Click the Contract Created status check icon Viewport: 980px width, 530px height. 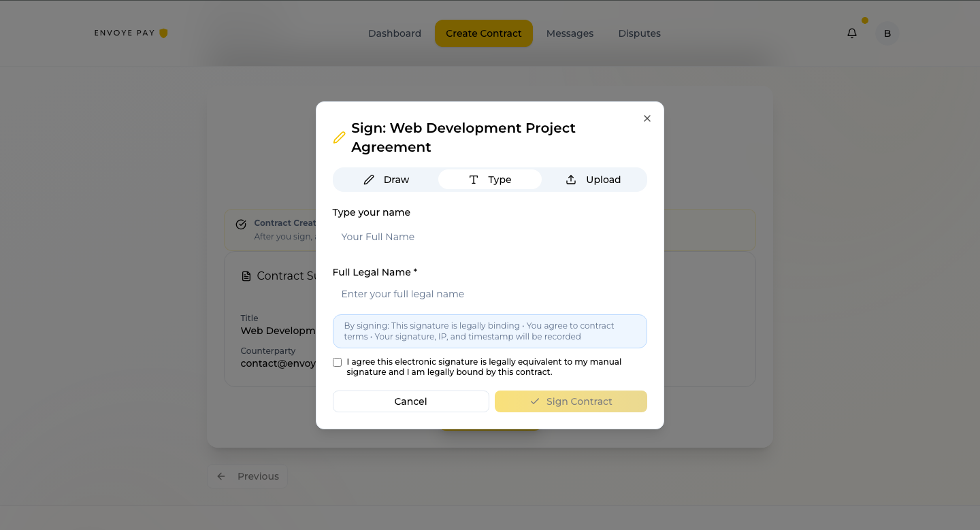click(x=242, y=224)
